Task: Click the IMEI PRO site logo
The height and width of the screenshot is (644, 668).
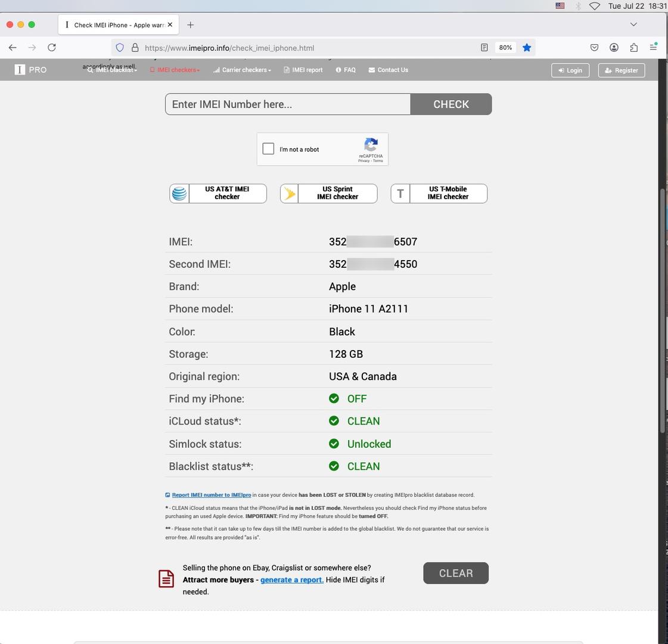Action: [x=30, y=70]
